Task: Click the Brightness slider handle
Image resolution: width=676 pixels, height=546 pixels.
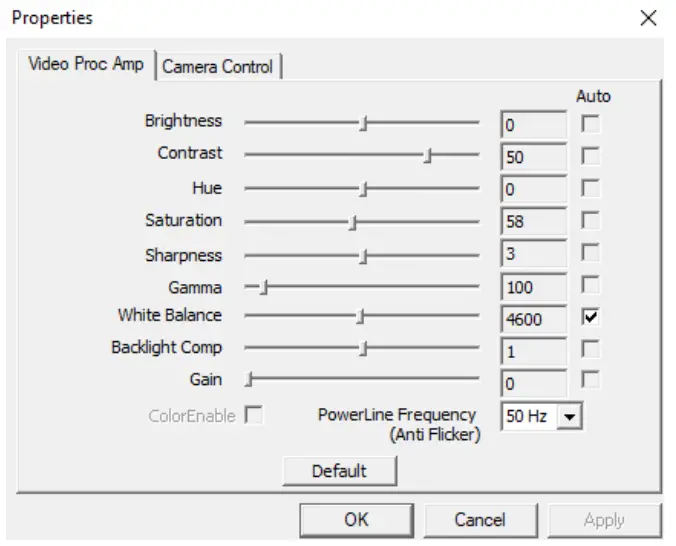Action: [365, 124]
